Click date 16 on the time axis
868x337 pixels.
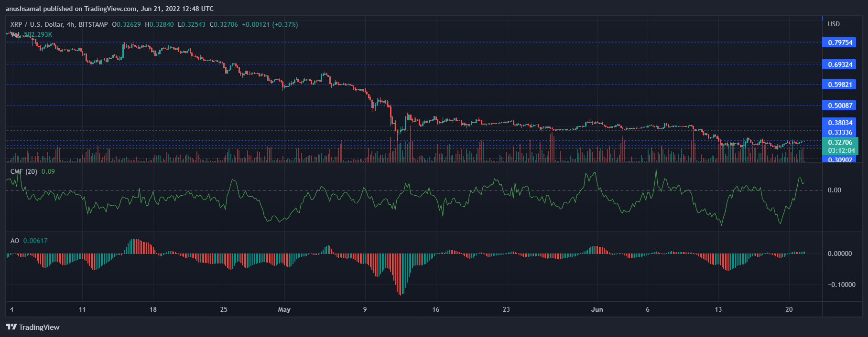click(435, 309)
